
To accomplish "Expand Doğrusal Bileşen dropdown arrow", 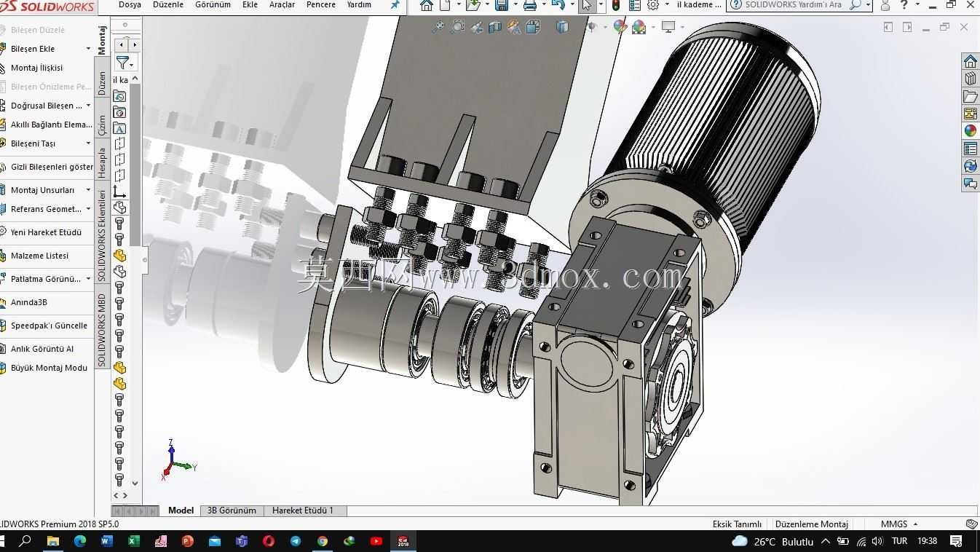I will [x=88, y=106].
